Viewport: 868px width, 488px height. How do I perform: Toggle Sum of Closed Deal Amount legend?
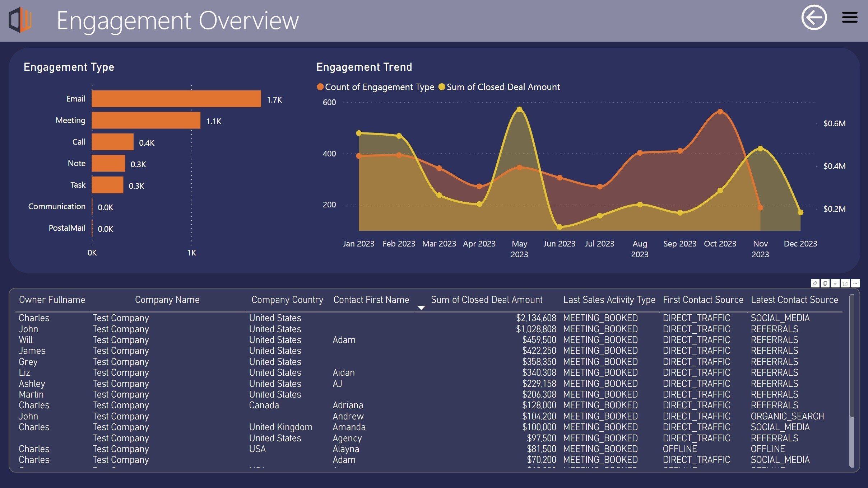point(499,87)
